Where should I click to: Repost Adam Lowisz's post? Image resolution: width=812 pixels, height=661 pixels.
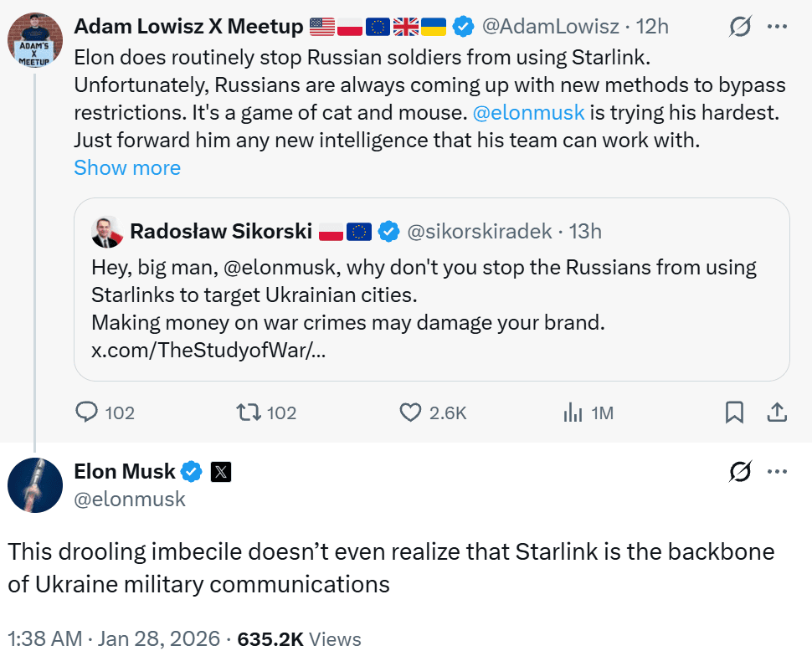pos(248,412)
